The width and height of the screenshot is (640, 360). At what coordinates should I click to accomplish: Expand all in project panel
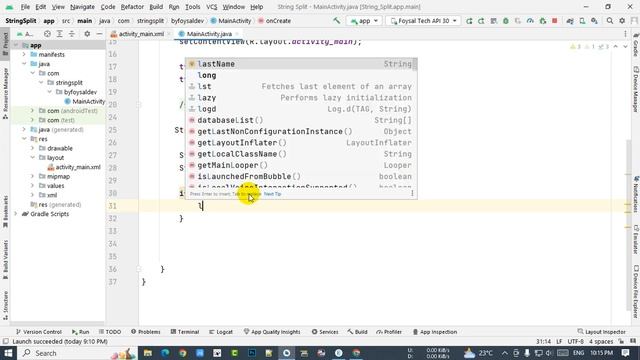click(60, 34)
